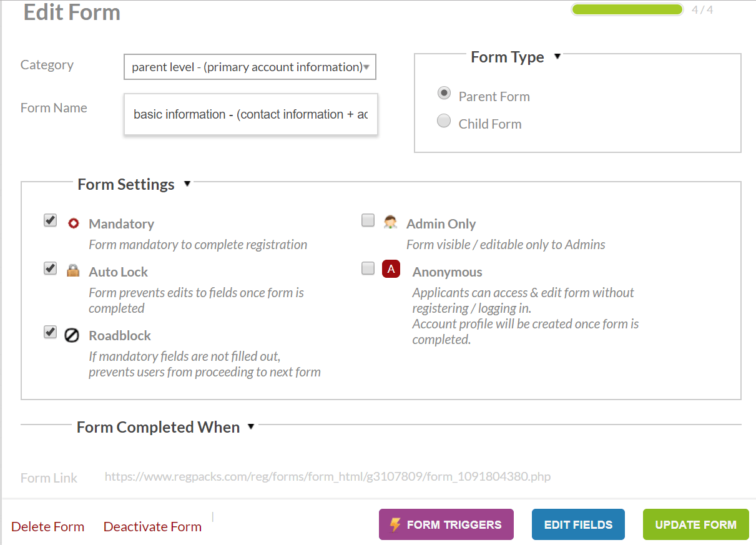Image resolution: width=756 pixels, height=545 pixels.
Task: Check the Anonymous form checkbox
Action: 368,268
